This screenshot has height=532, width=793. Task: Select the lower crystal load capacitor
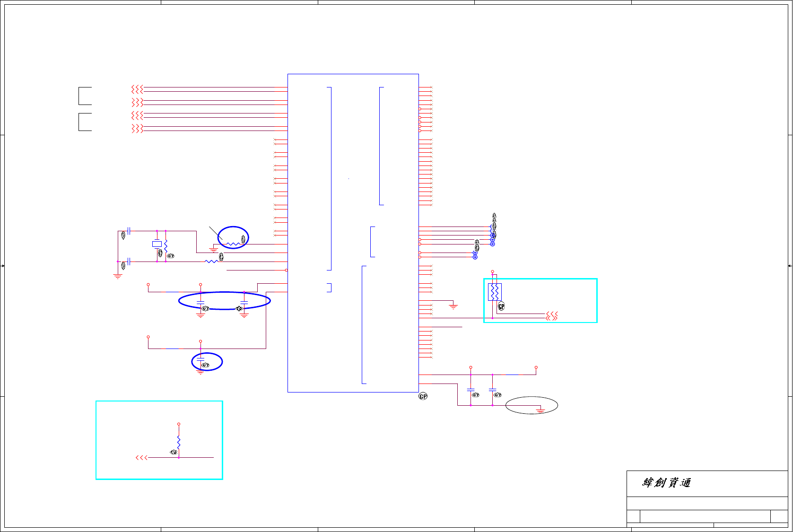pyautogui.click(x=129, y=262)
